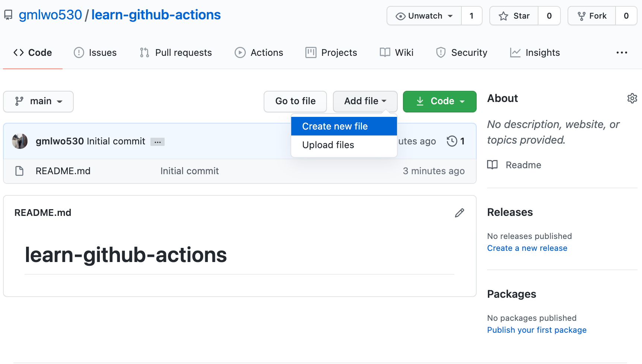
Task: Click the Go to file button
Action: pyautogui.click(x=295, y=101)
